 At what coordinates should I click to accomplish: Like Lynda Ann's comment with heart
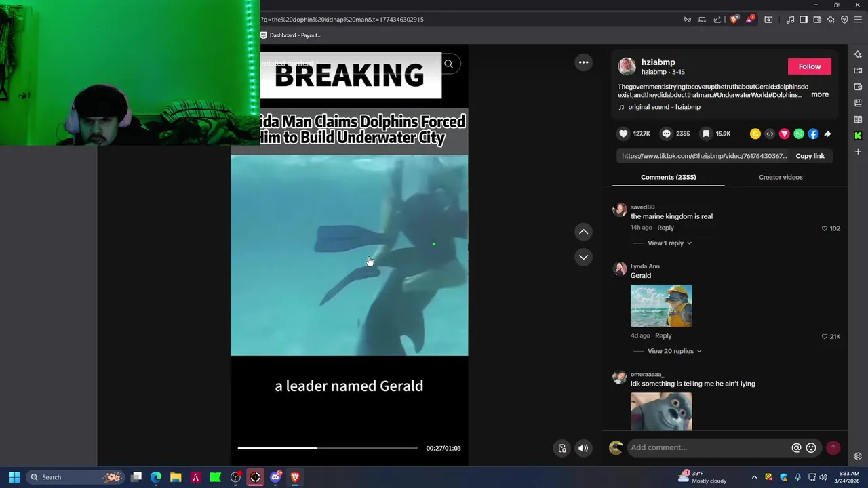(x=825, y=336)
